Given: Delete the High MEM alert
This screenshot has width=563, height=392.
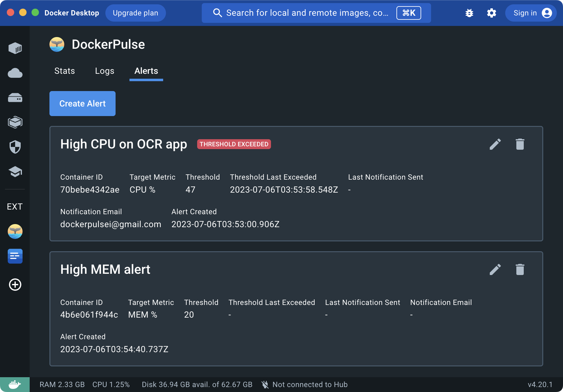Looking at the screenshot, I should tap(520, 269).
